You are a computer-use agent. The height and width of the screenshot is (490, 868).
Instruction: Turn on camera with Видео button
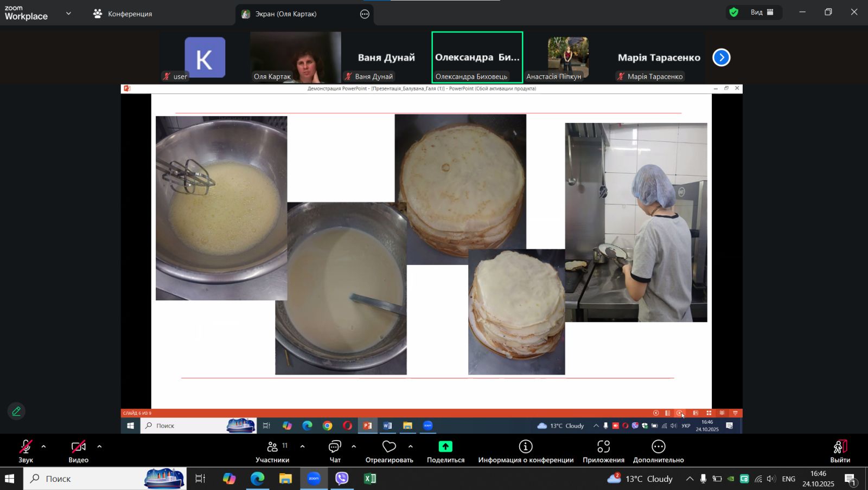pos(78,450)
